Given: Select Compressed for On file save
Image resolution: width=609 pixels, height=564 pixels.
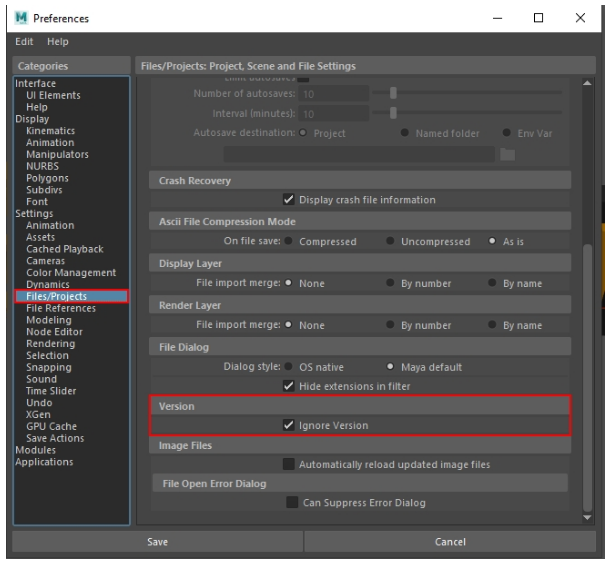Looking at the screenshot, I should pyautogui.click(x=288, y=241).
